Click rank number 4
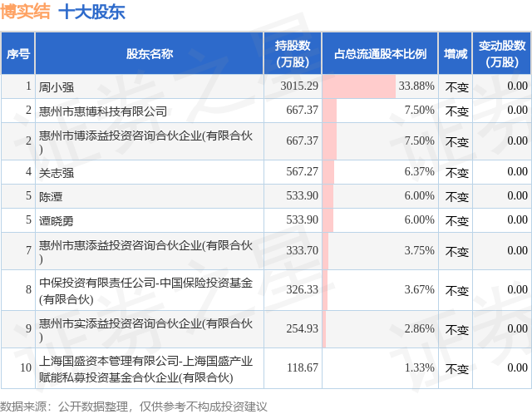The width and height of the screenshot is (532, 414). coord(28,171)
